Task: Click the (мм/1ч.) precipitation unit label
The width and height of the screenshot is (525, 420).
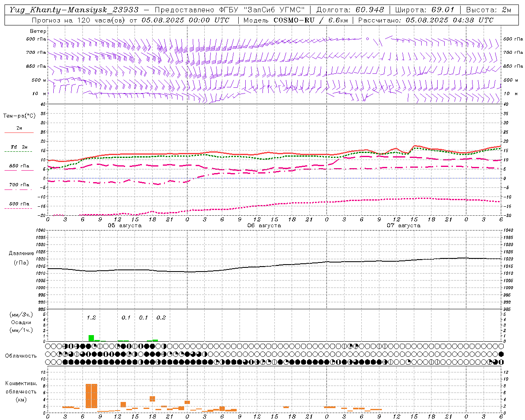Action: point(21,330)
